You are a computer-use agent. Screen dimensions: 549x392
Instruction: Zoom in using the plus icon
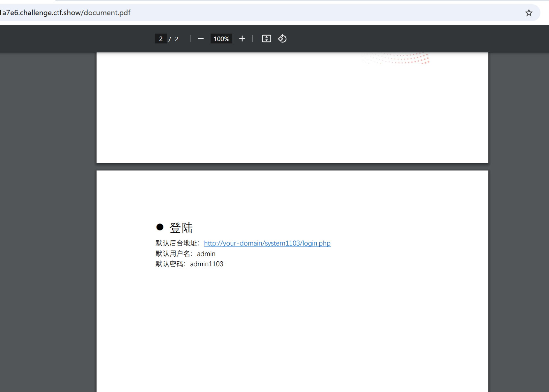pos(242,39)
